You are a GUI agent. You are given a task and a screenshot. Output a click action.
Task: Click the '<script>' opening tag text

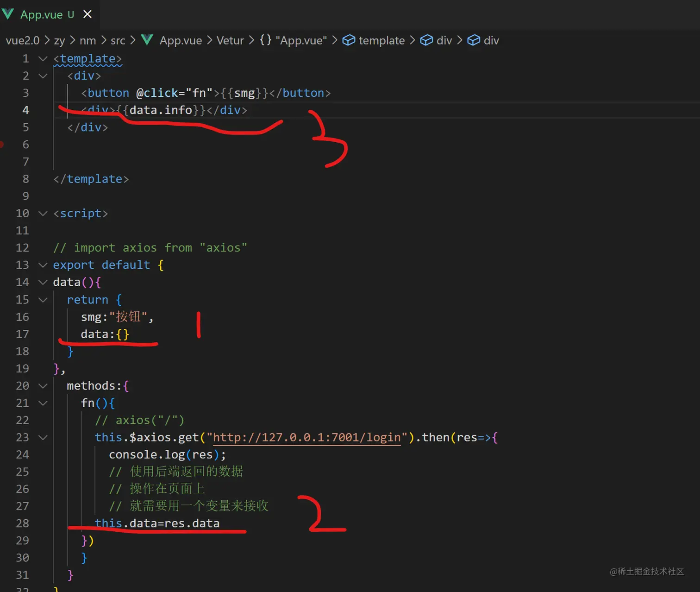[81, 214]
